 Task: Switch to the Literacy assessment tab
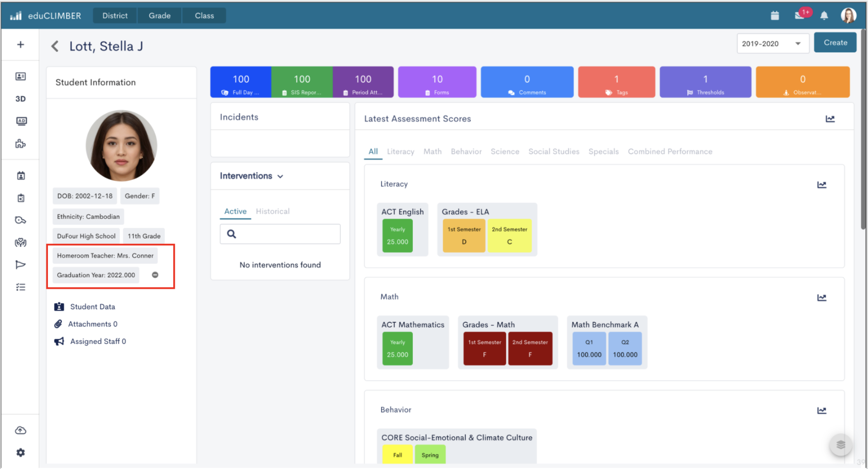pyautogui.click(x=400, y=152)
